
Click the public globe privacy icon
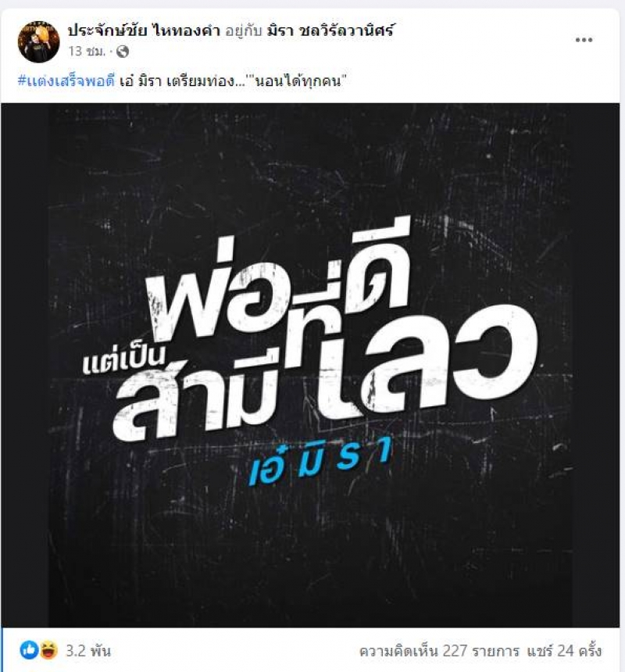123,52
